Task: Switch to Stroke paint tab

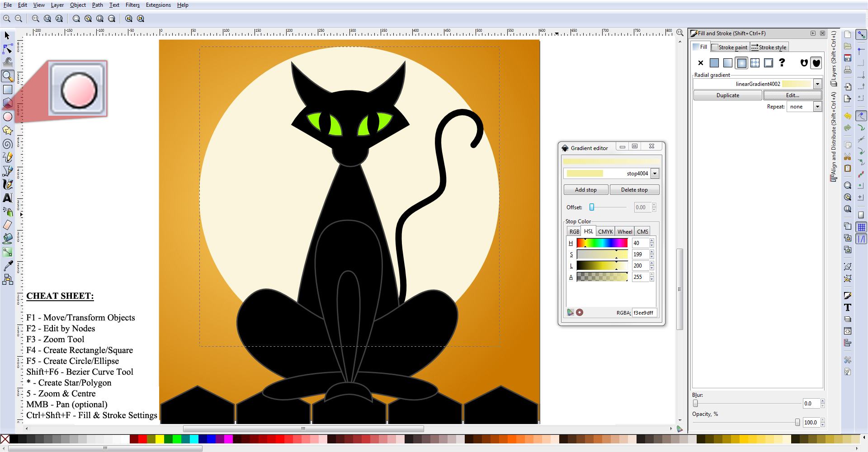Action: click(x=729, y=47)
